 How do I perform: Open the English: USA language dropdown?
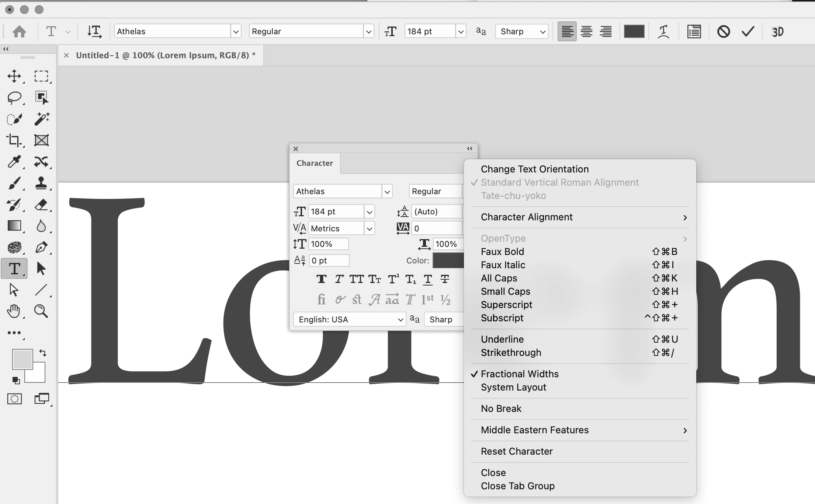[x=349, y=319]
